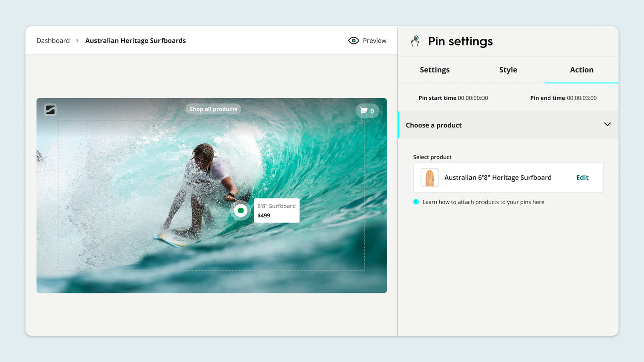
Task: Go back via the Dashboard breadcrumb
Action: pos(53,40)
